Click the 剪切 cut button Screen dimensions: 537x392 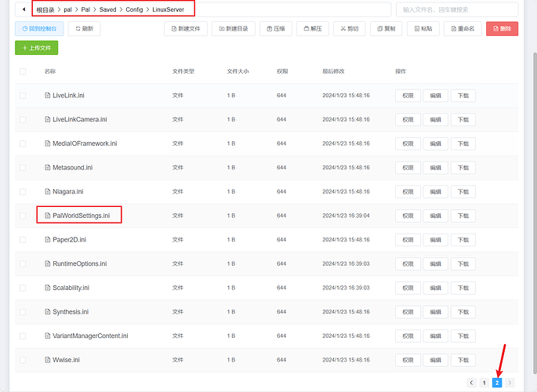point(349,28)
